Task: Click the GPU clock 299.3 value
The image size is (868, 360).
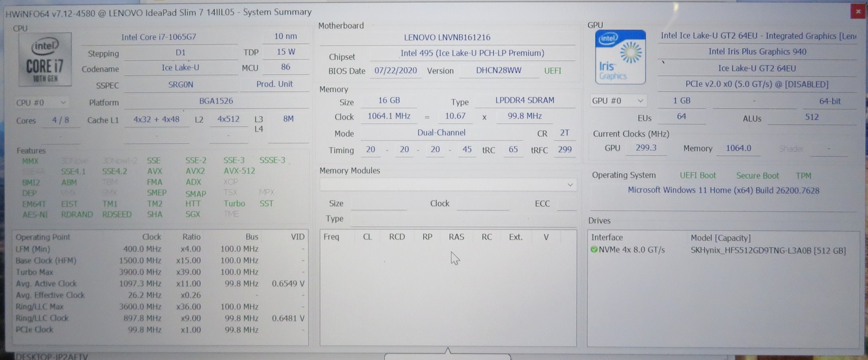Action: click(x=646, y=147)
